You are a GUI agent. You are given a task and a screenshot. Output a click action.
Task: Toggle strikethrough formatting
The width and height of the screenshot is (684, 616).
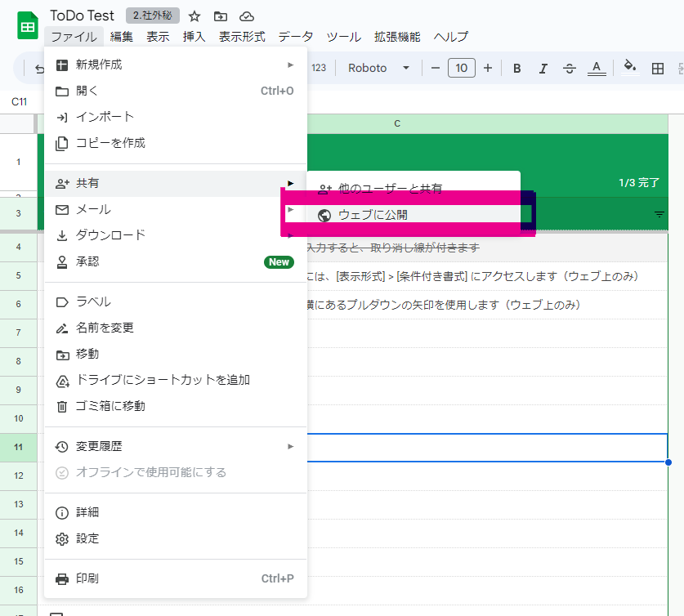(x=570, y=68)
